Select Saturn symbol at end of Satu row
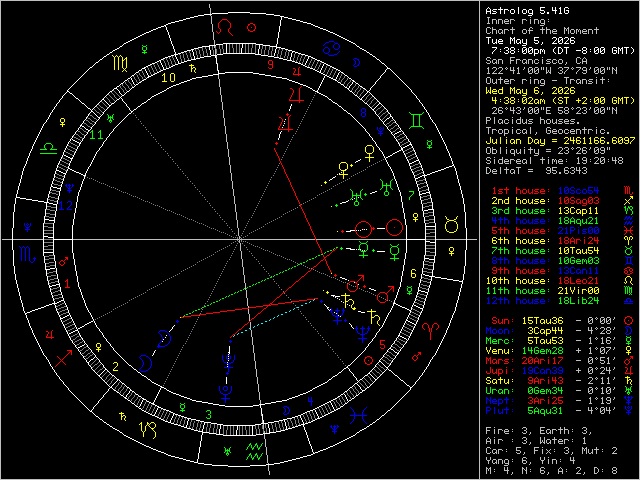The image size is (640, 480). (628, 381)
